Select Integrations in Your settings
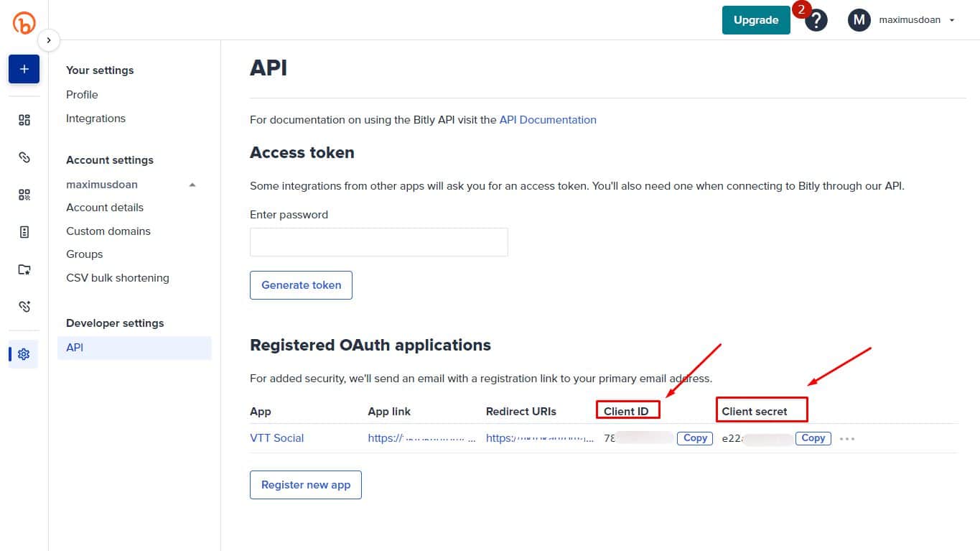Viewport: 980px width, 551px height. pos(95,119)
